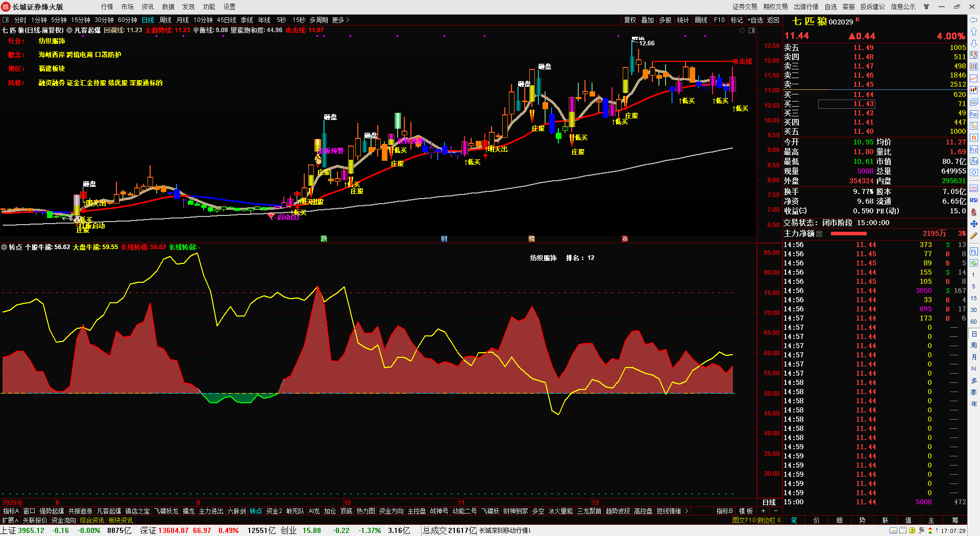Click the 证券交易 button

click(x=745, y=7)
